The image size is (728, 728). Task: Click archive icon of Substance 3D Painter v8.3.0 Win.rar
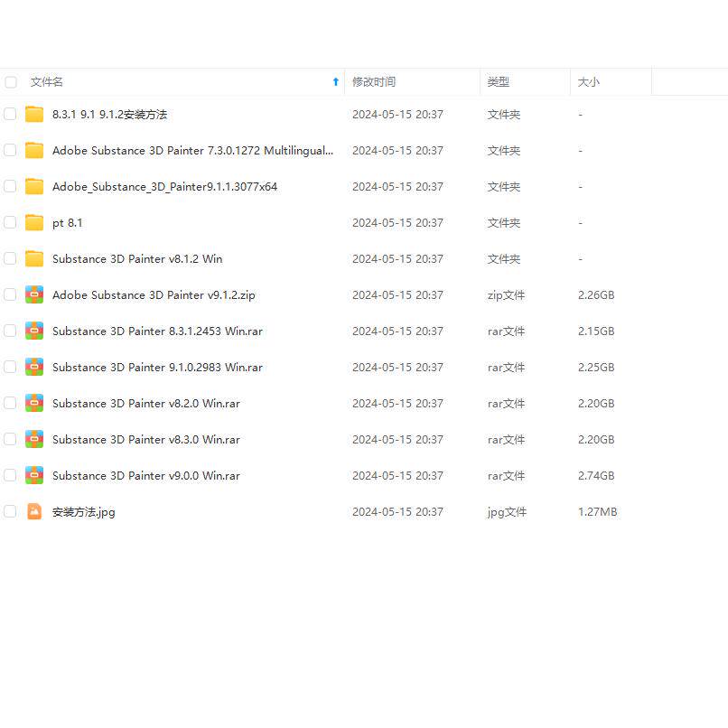tap(34, 439)
